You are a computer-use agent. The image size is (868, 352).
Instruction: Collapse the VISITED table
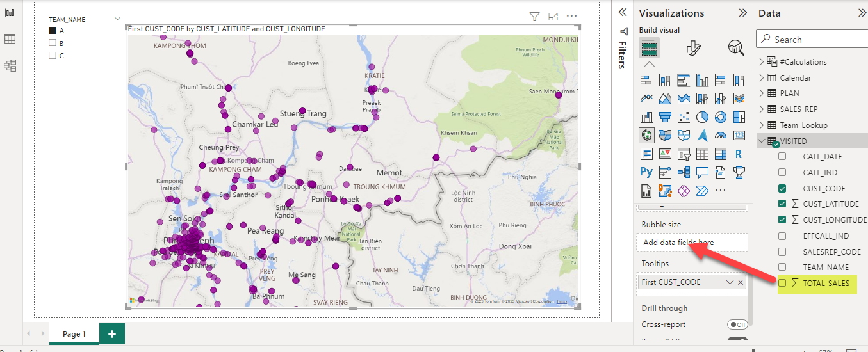(x=762, y=141)
